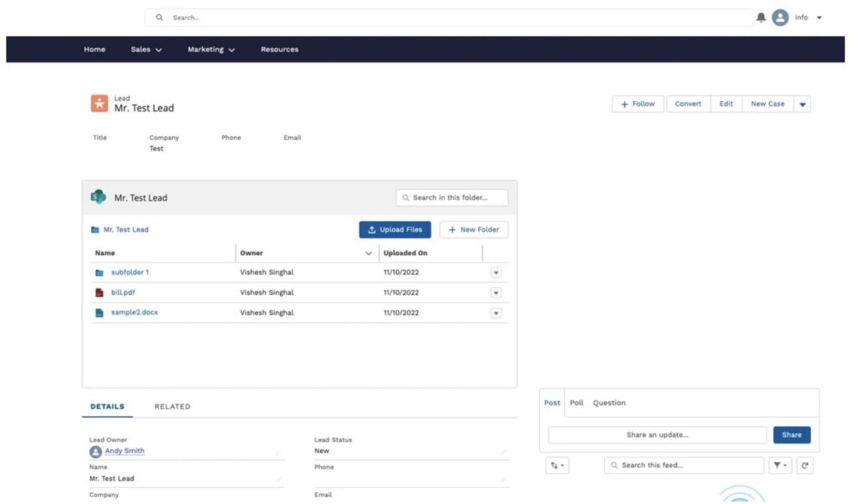Refresh the feed with the reload icon

pos(804,466)
